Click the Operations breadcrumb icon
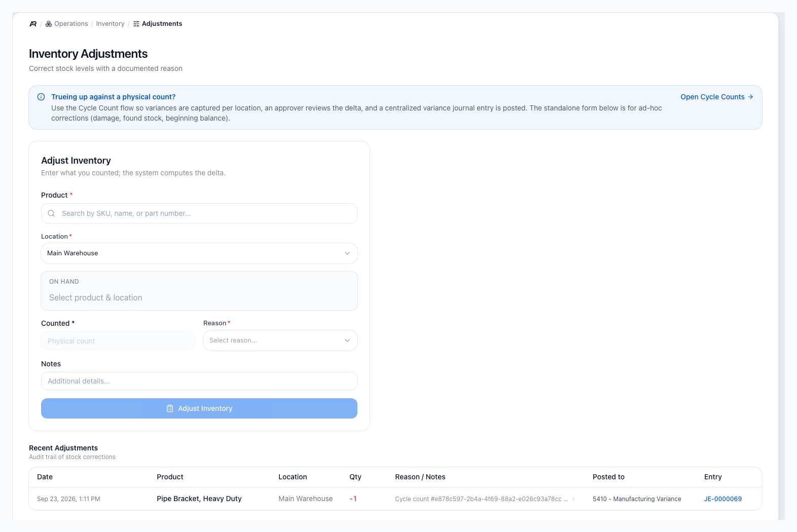 (x=49, y=24)
